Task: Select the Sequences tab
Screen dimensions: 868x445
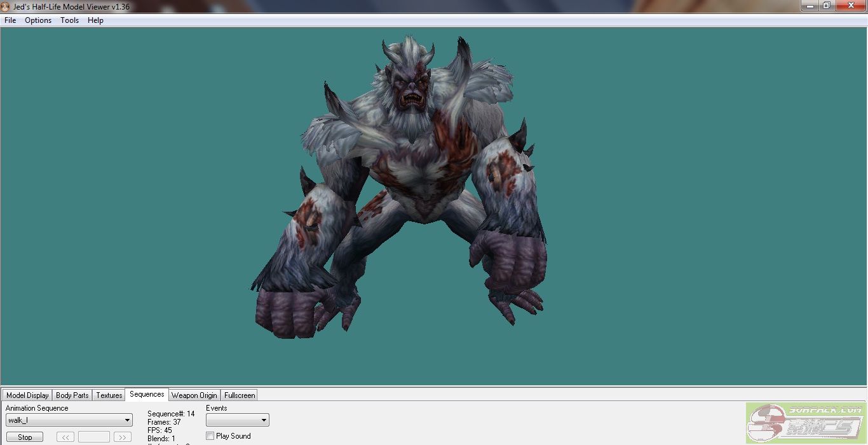Action: pyautogui.click(x=147, y=395)
